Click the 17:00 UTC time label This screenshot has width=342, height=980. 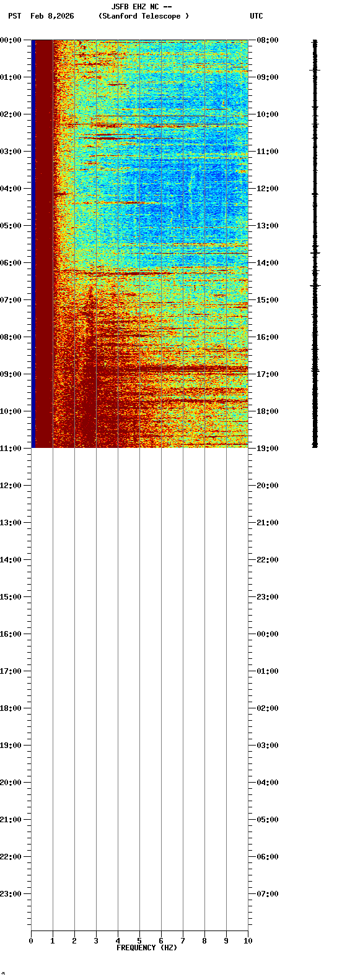[267, 374]
